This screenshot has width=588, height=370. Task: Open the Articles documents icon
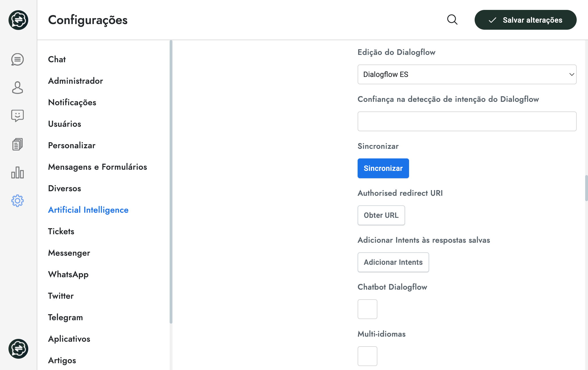point(18,144)
